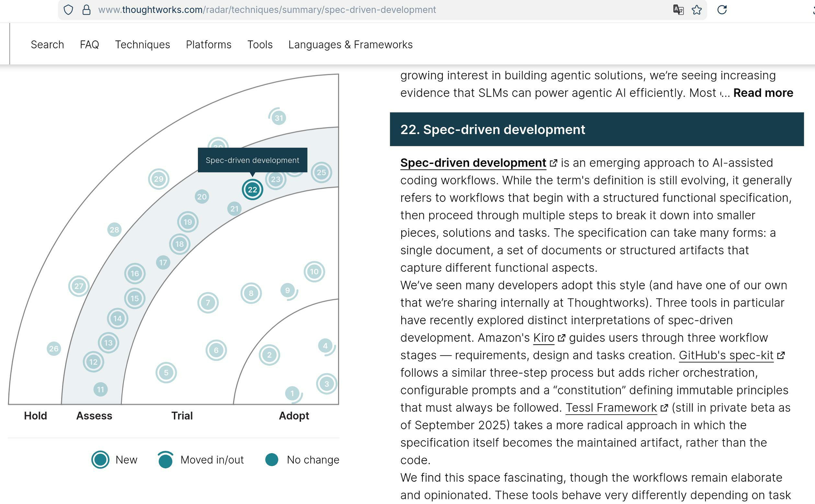Screen dimensions: 815x504
Task: Select radar blip 18
Action: pyautogui.click(x=180, y=244)
